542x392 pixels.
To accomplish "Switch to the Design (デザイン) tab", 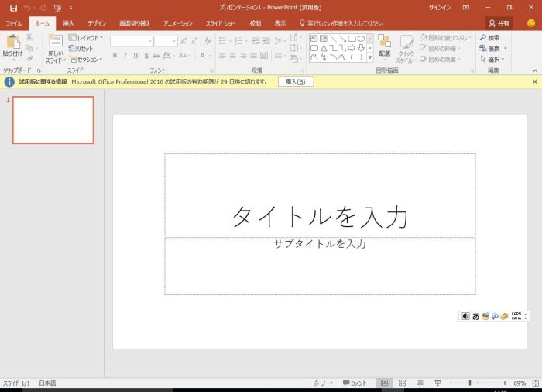I will [97, 23].
